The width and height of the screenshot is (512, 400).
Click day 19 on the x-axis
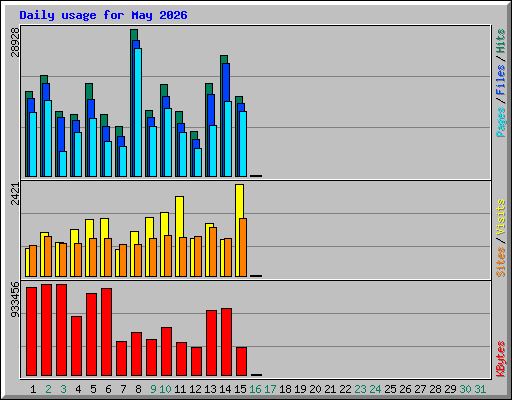pyautogui.click(x=300, y=389)
